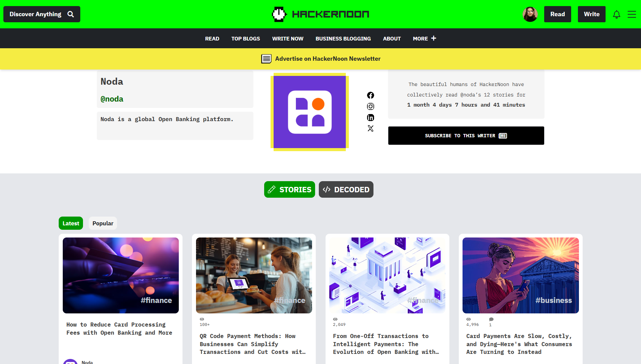Open story 'Card Payments Are Slow, Costly'
Viewport: 641px width, 364px height.
pos(519,344)
